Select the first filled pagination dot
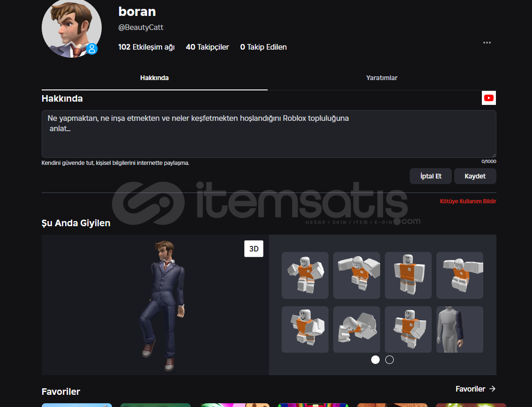Screen dimensions: 532x407 coord(375,360)
